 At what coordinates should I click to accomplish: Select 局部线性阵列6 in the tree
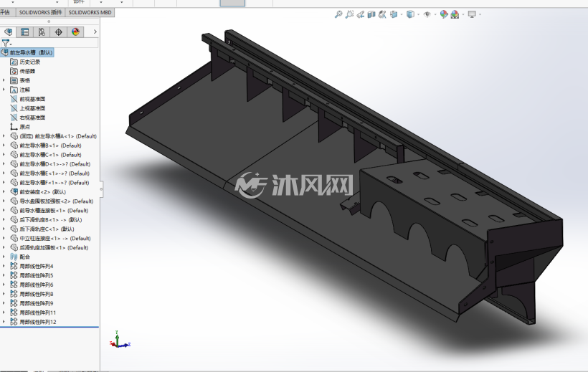pyautogui.click(x=37, y=285)
